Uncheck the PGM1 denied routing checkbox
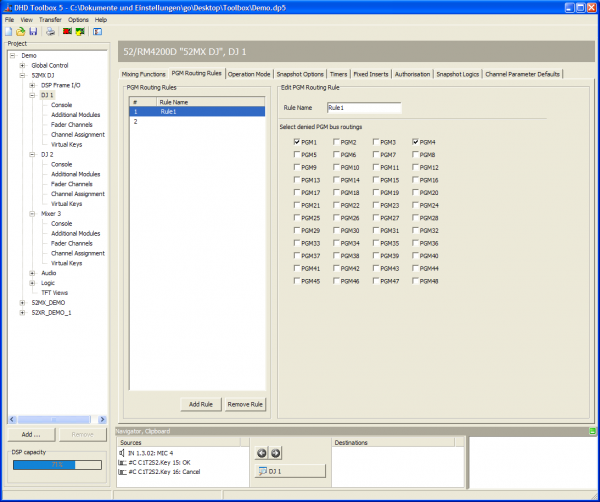This screenshot has width=600, height=502. pyautogui.click(x=297, y=142)
